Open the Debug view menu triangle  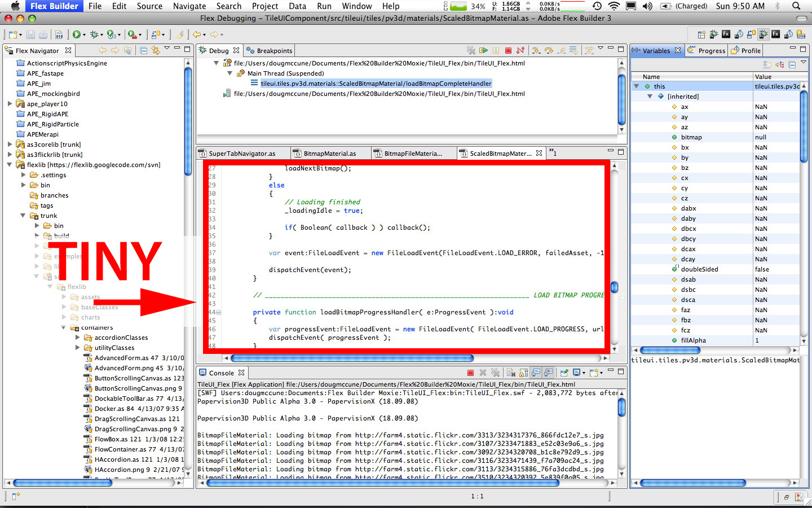(601, 48)
